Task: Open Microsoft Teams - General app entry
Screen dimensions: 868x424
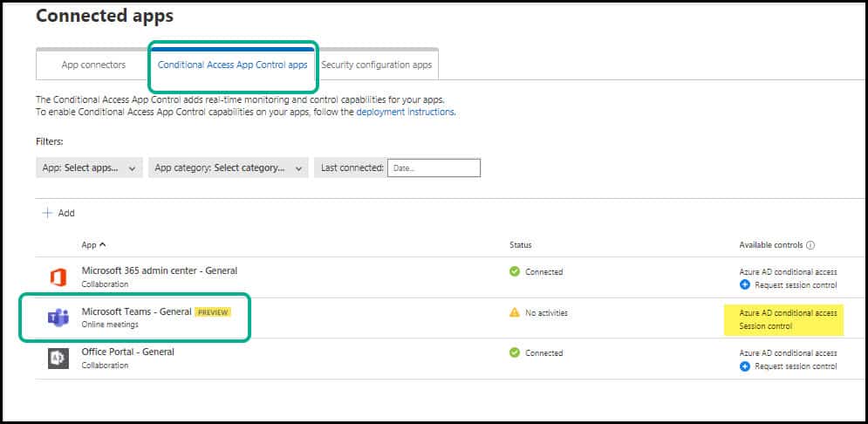Action: click(x=137, y=311)
